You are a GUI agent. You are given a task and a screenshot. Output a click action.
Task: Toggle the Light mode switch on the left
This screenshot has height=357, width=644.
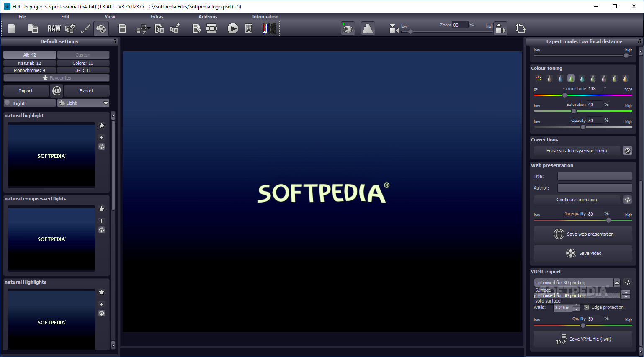click(29, 103)
